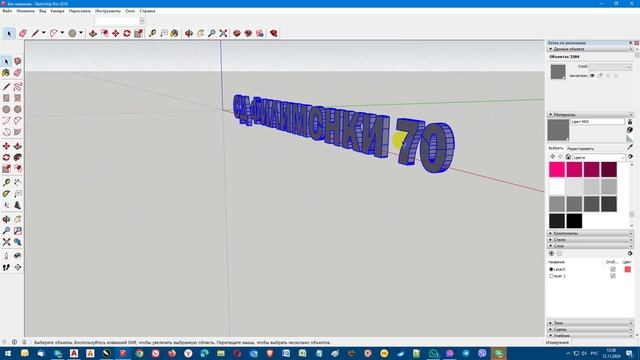Open 3D Warehouse from the top toolbar
The width and height of the screenshot is (640, 360).
pyautogui.click(x=237, y=33)
